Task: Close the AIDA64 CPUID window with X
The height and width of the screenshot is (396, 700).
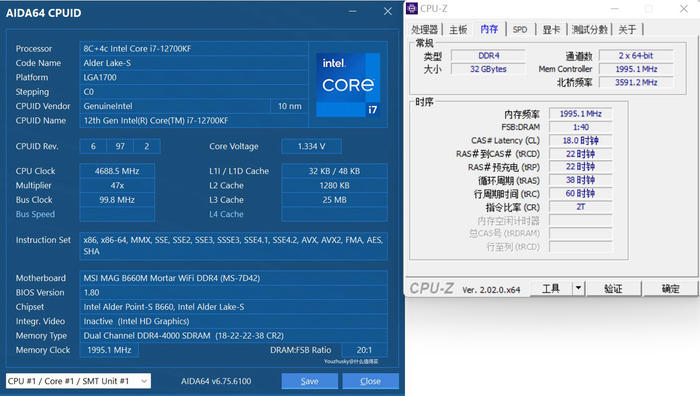Action: 388,12
